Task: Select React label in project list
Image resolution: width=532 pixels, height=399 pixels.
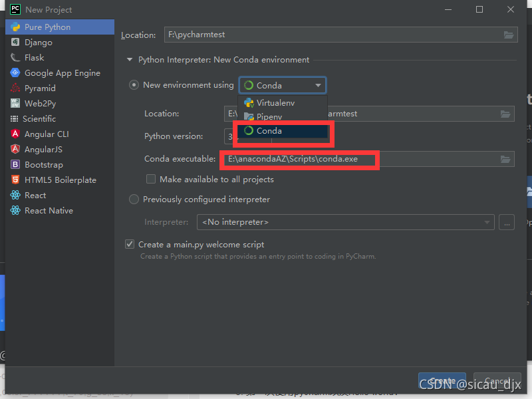Action: point(35,196)
